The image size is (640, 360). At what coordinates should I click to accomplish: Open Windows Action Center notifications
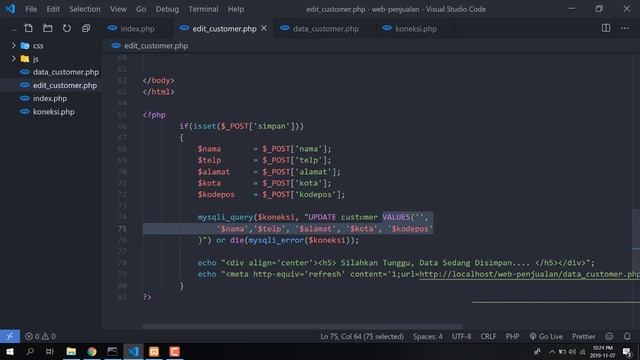pyautogui.click(x=627, y=352)
